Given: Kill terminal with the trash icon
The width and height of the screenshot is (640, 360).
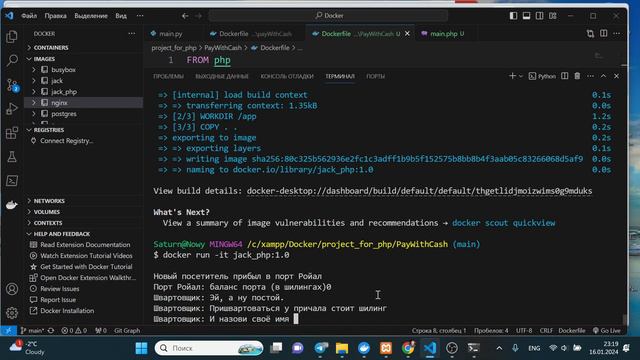Looking at the screenshot, I should 577,76.
